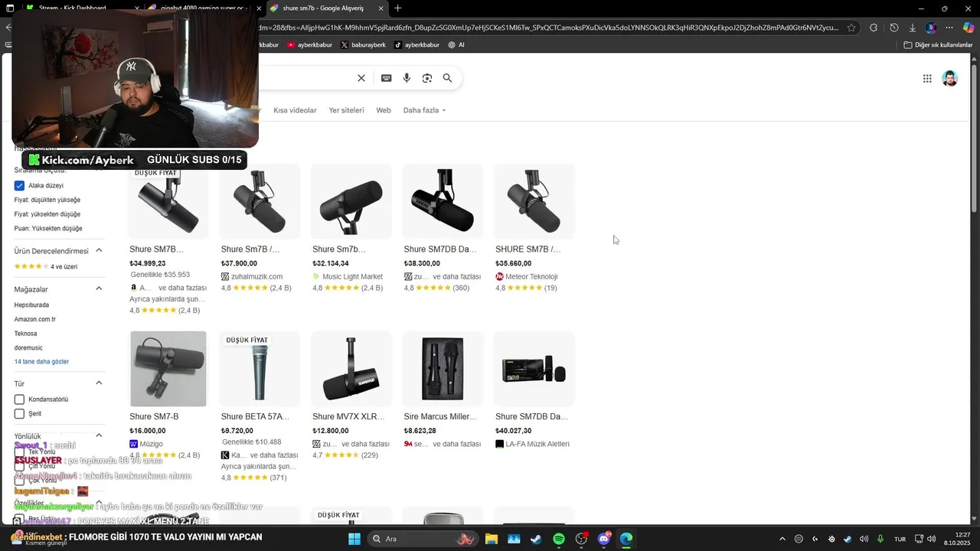
Task: Open Shure SM7-B Müzigo listing image
Action: [x=168, y=368]
